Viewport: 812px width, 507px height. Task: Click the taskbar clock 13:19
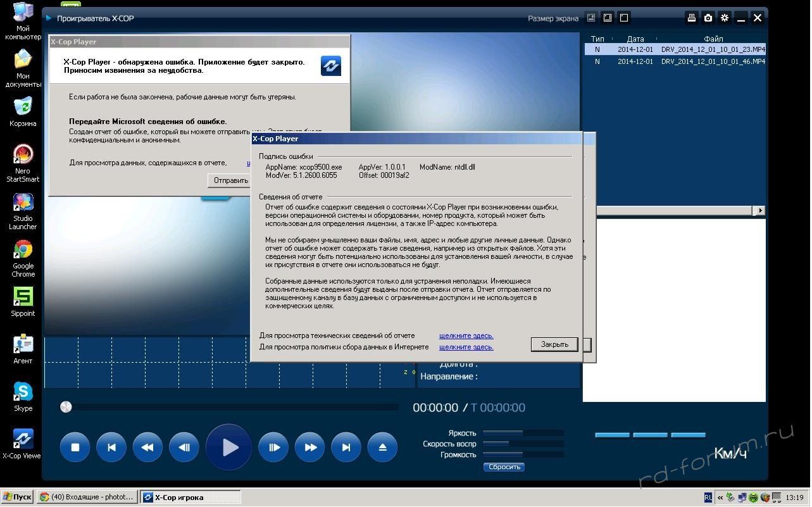(x=794, y=498)
